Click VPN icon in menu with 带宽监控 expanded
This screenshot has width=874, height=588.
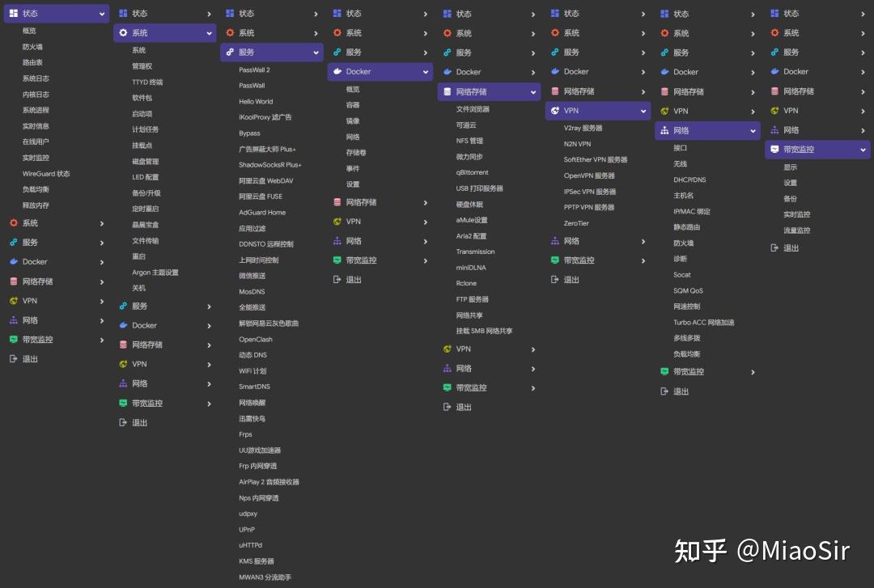coord(774,110)
